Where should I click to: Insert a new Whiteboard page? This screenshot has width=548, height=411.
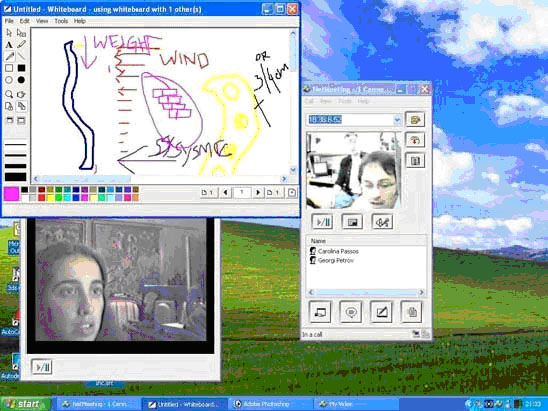(x=291, y=193)
